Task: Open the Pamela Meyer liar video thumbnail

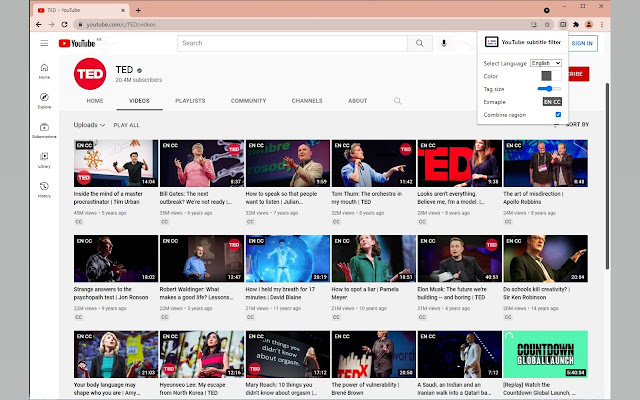Action: (373, 258)
